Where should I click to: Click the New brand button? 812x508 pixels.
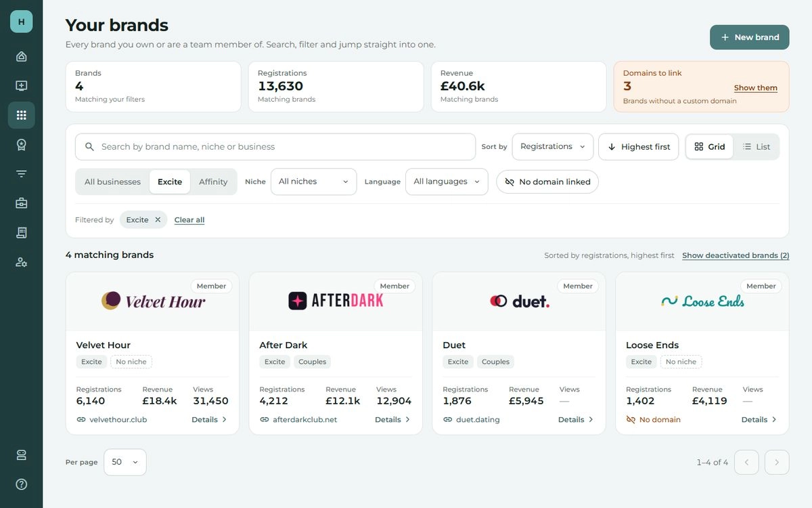coord(750,37)
